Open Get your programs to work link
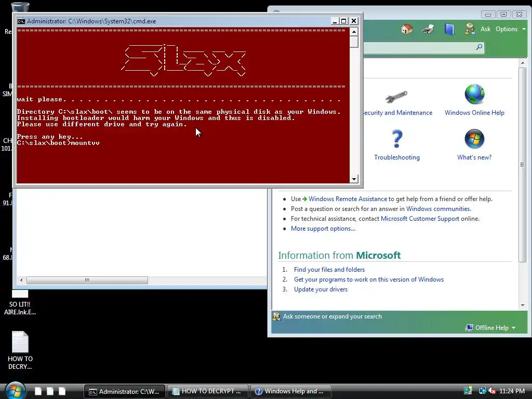 pos(369,280)
